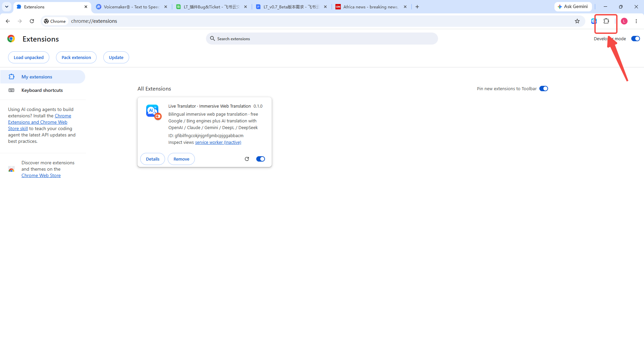Click Load unpacked button
The image size is (644, 346).
(x=29, y=57)
